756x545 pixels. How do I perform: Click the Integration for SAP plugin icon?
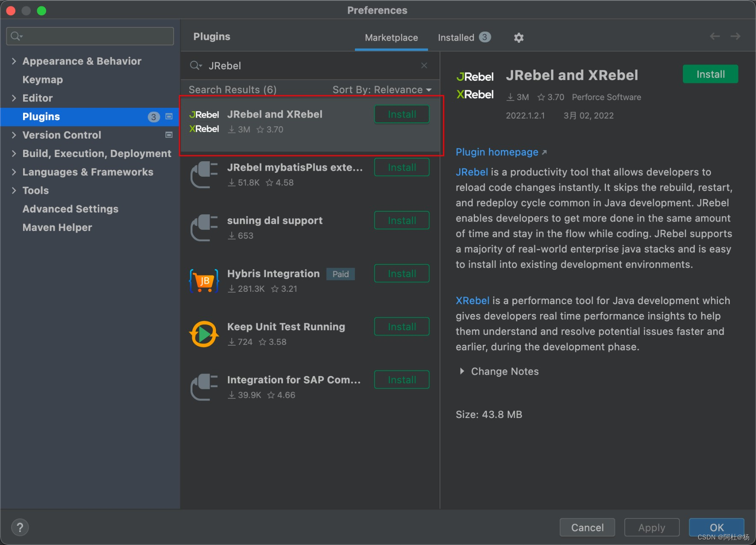click(204, 387)
